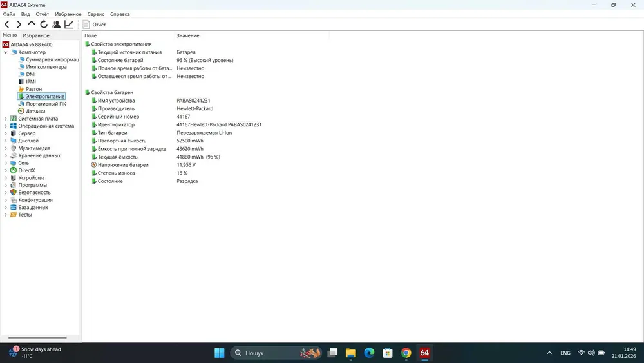Open the Сервис menu

95,14
